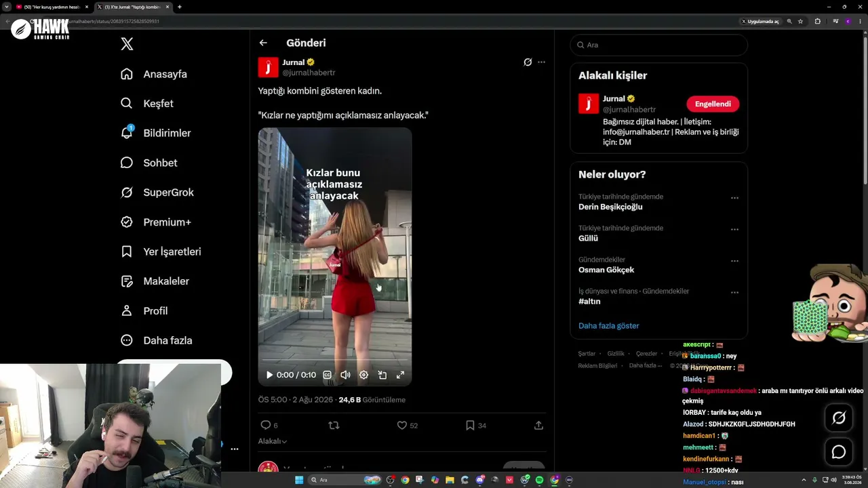
Task: Open the Premium+ page
Action: tap(155, 222)
